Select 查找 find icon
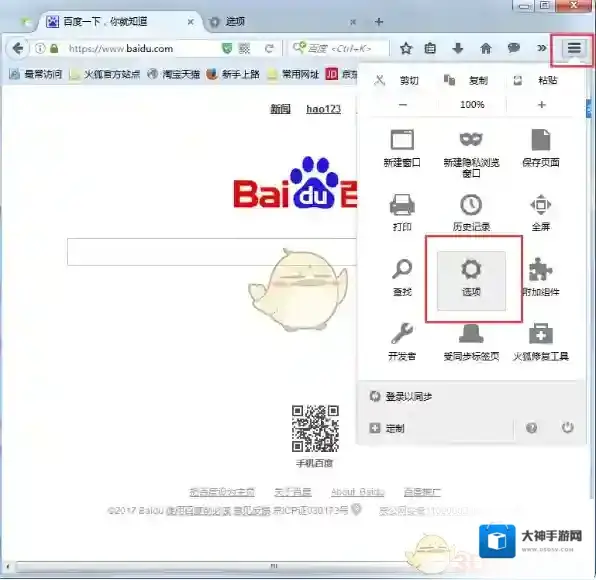Image resolution: width=596 pixels, height=580 pixels. (x=402, y=277)
